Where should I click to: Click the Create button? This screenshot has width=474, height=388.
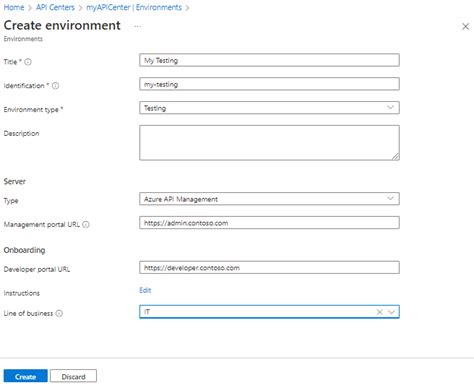pos(26,376)
